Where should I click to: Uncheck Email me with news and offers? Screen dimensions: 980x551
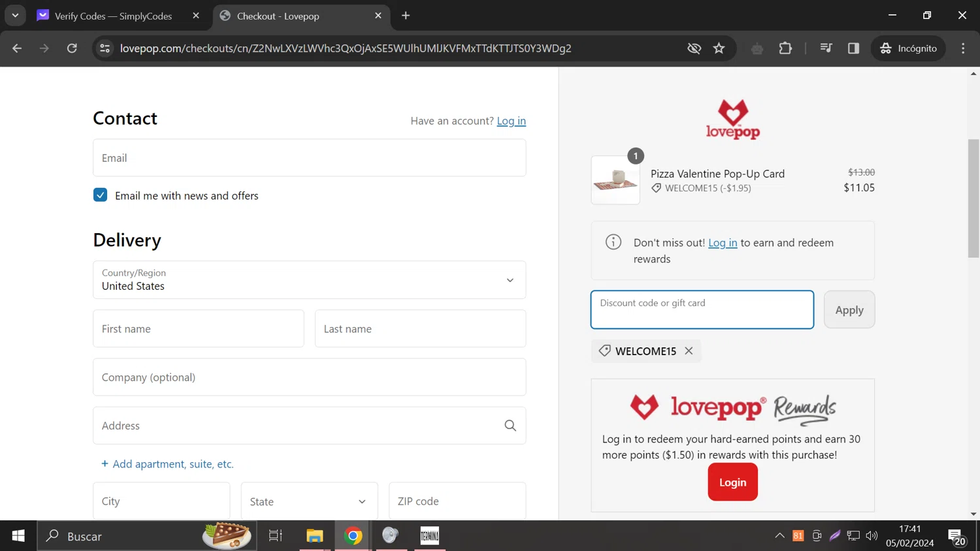(100, 195)
